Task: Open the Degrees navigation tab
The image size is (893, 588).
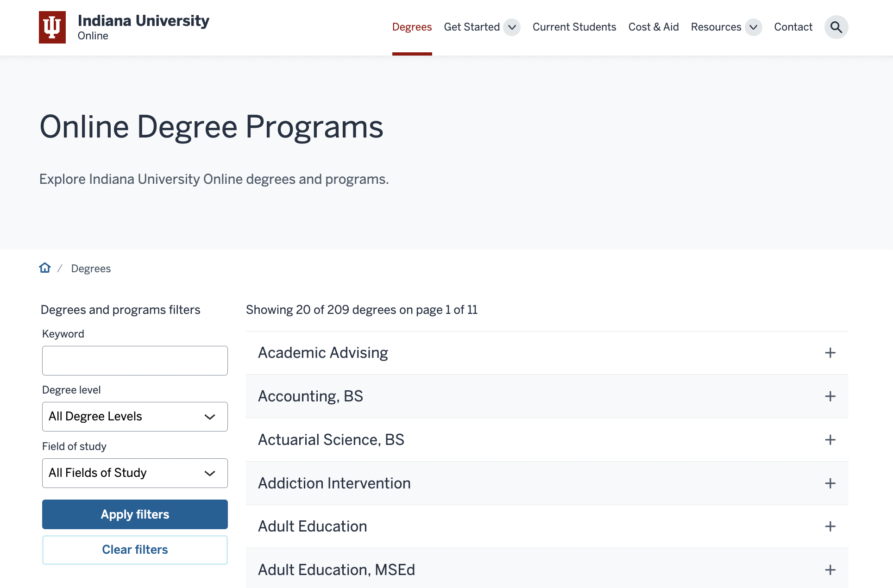Action: (412, 27)
